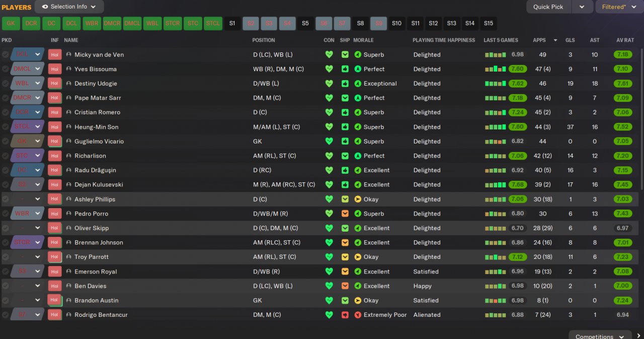Sort by the APPS column header

(539, 40)
